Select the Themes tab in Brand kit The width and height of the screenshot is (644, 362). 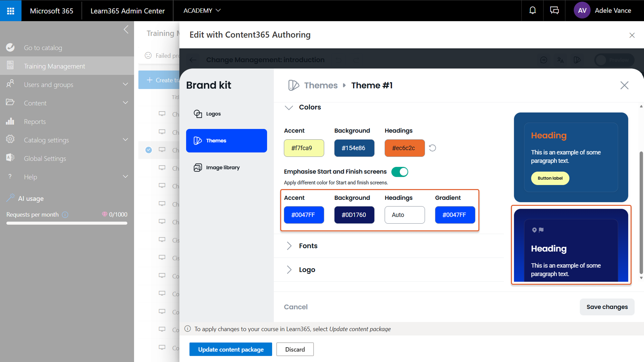[x=226, y=141]
